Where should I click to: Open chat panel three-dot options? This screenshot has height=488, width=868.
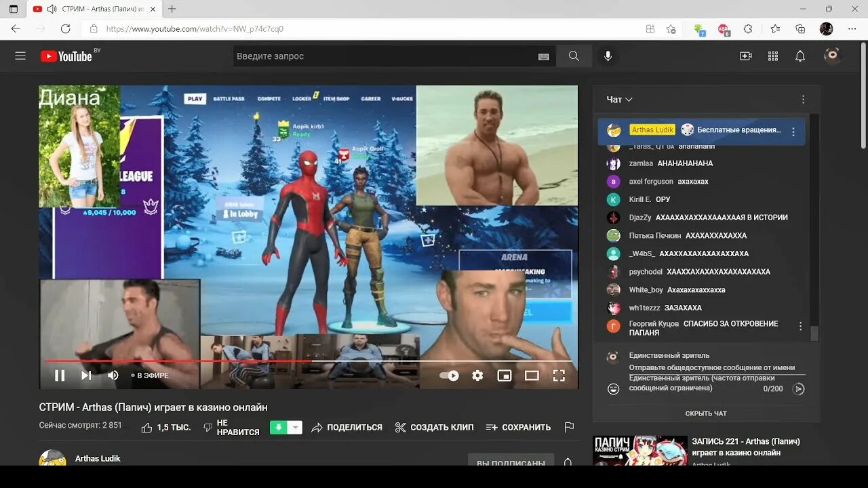[x=803, y=100]
